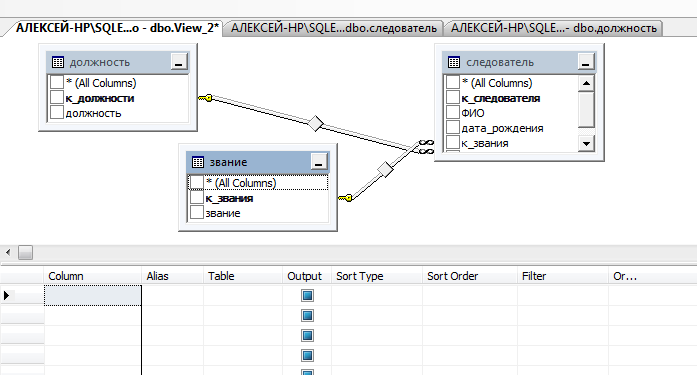Click key icon at должность join end

(205, 98)
